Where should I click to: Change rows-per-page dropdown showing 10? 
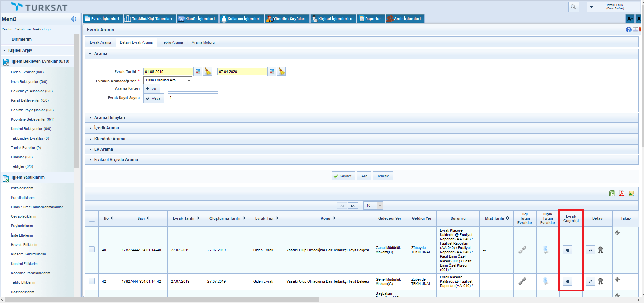pos(373,205)
